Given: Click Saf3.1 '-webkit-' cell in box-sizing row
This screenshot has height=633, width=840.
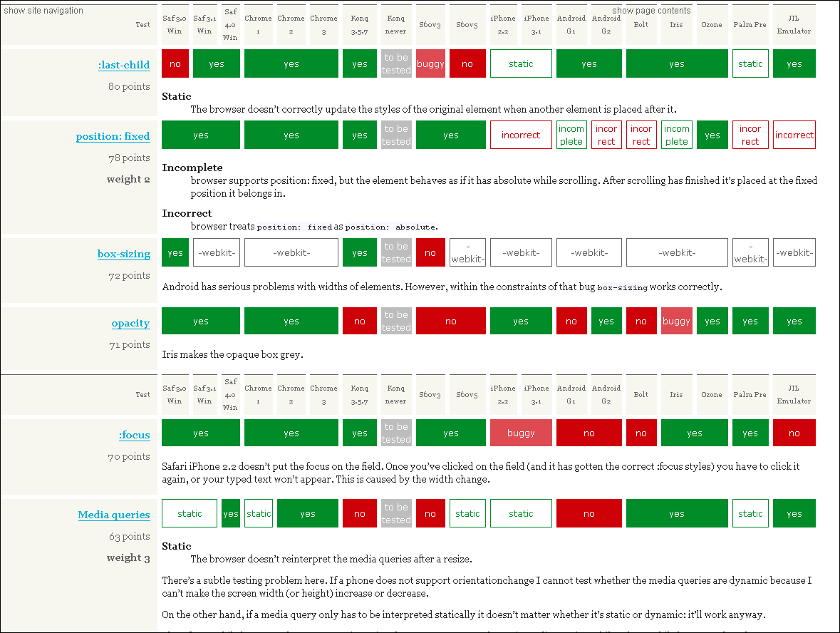Looking at the screenshot, I should pyautogui.click(x=217, y=252).
